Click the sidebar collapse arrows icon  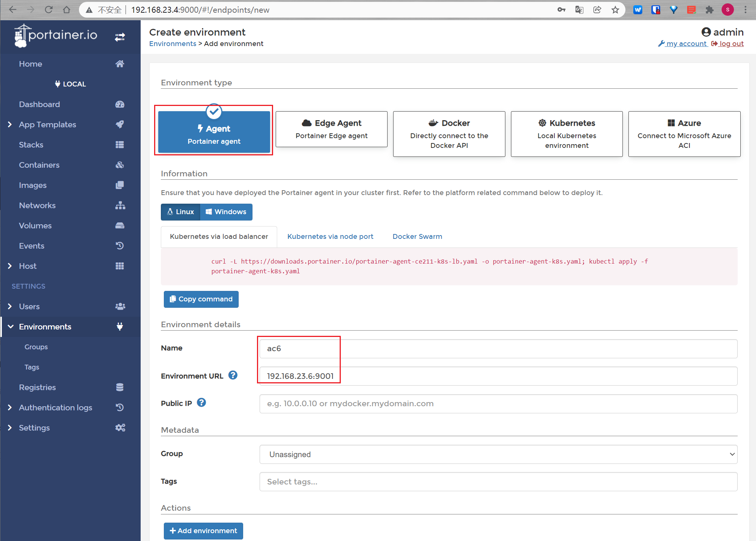[x=120, y=37]
